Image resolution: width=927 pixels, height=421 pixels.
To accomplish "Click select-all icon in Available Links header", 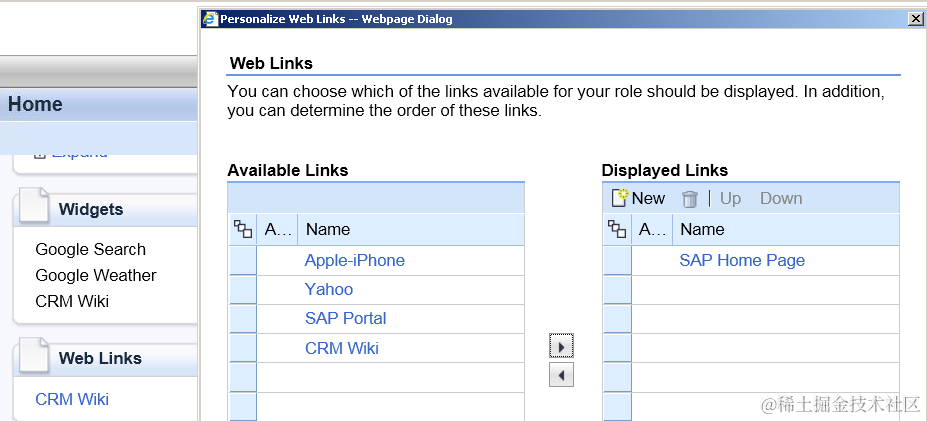I will 242,229.
